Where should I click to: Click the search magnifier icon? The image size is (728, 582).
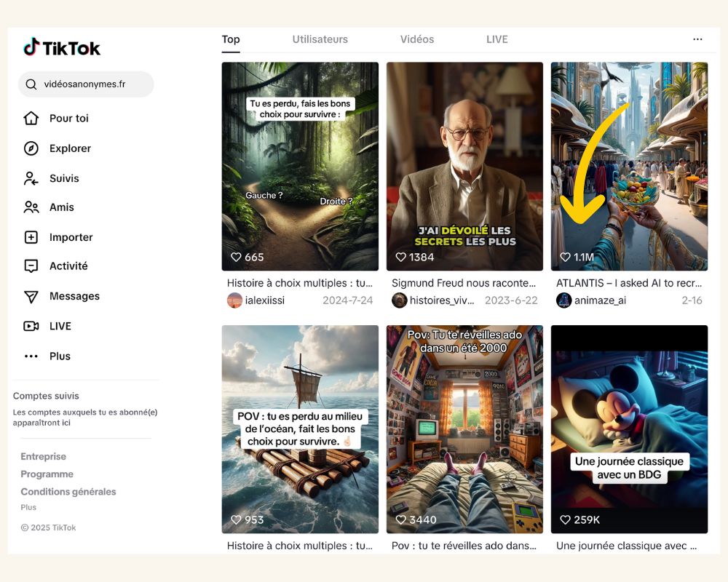click(x=31, y=84)
